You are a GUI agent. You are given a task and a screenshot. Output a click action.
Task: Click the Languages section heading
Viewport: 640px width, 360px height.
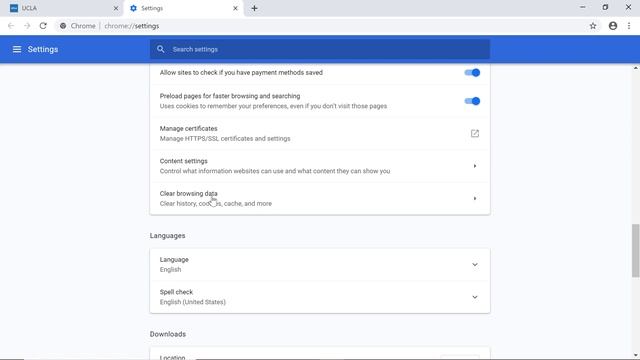pyautogui.click(x=167, y=236)
